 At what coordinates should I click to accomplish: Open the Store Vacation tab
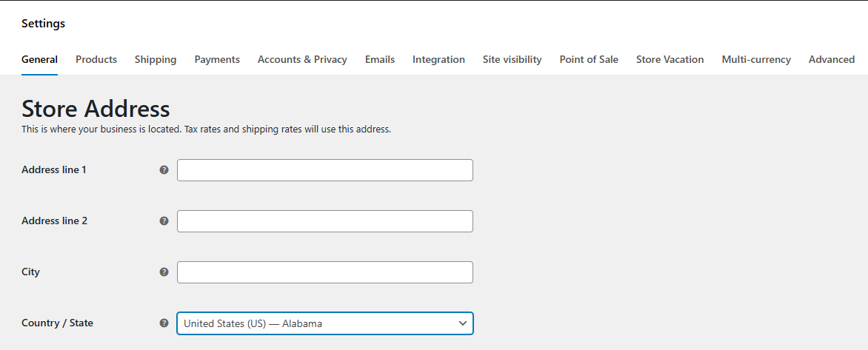(x=670, y=59)
